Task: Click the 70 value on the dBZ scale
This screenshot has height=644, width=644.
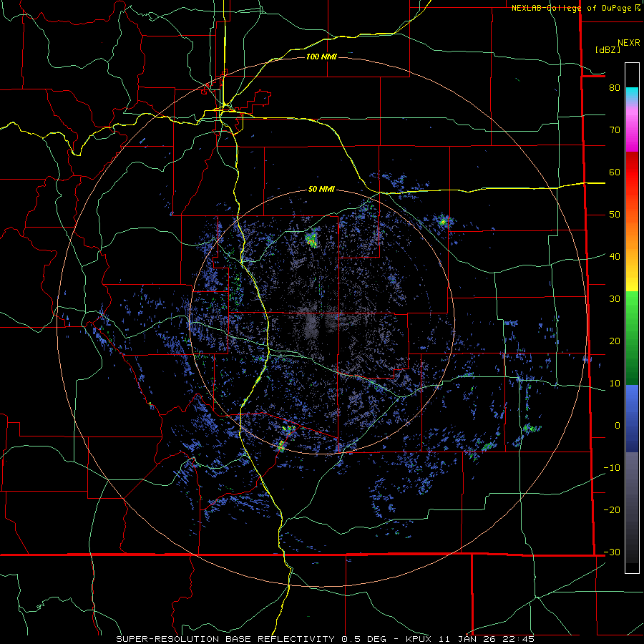Action: (x=615, y=130)
